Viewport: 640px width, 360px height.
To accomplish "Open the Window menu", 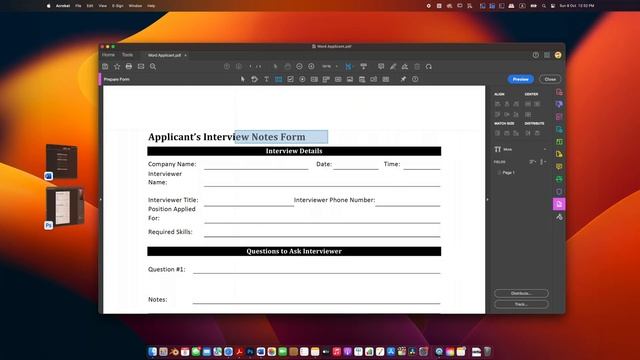I will pyautogui.click(x=135, y=6).
